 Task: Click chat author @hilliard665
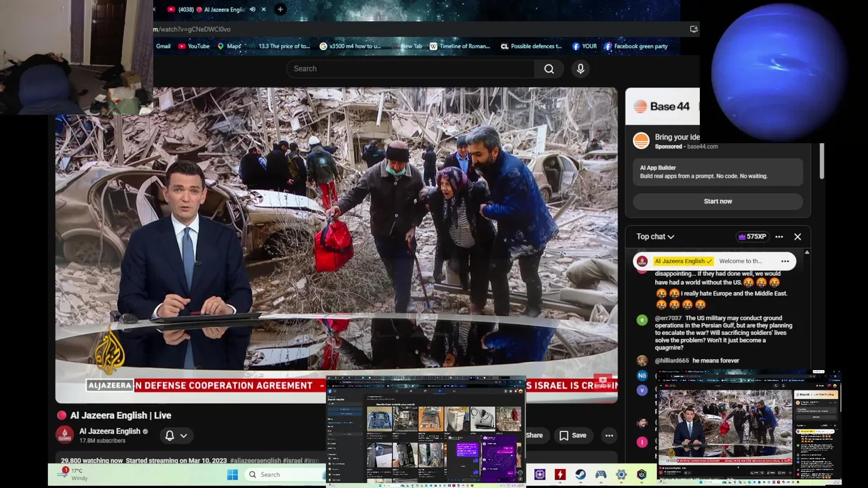671,361
